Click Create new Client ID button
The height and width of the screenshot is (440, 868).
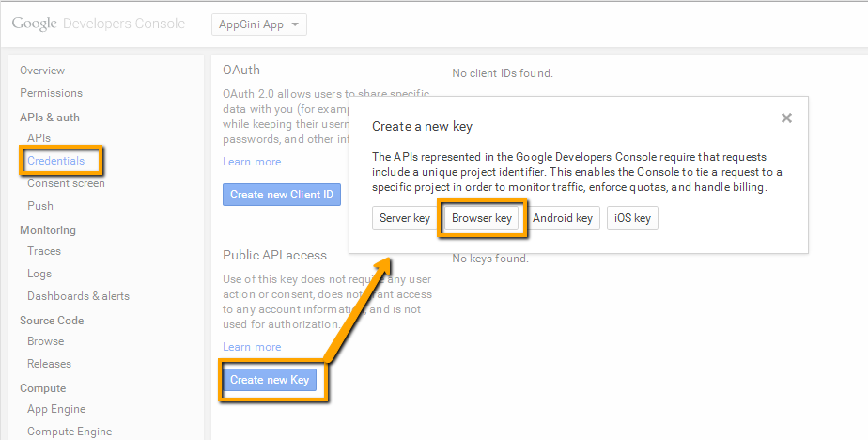point(282,195)
